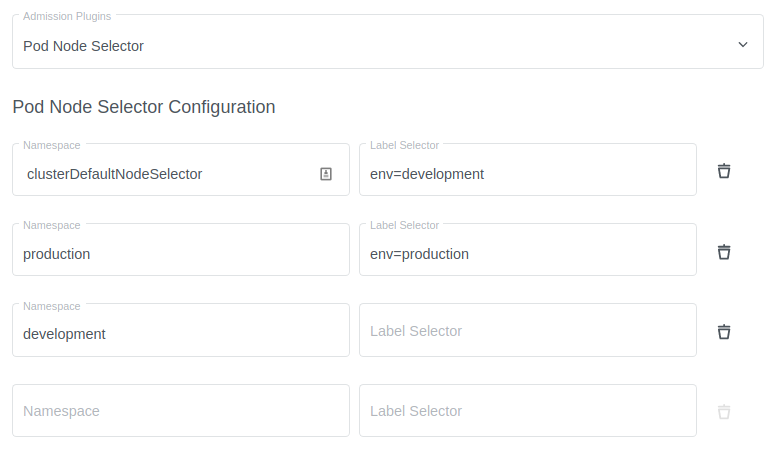Delete the clusterDefaultNodeSelector row
The width and height of the screenshot is (783, 453).
(724, 171)
